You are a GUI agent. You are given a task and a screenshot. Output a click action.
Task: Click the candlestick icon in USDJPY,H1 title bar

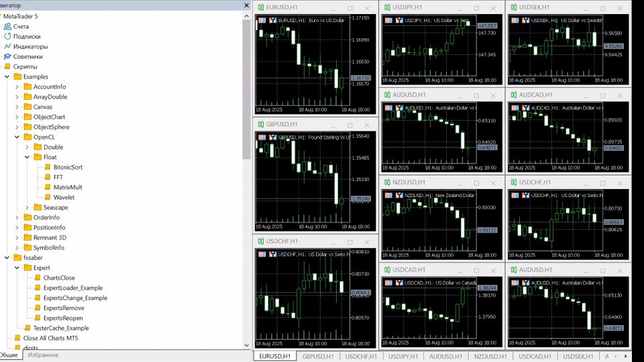click(387, 7)
